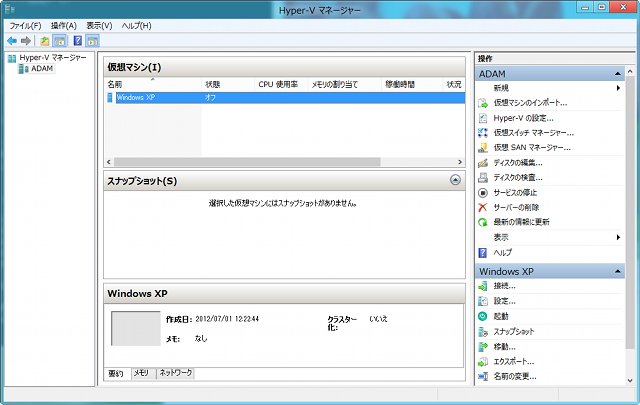Open the ファイル(F) menu
Image resolution: width=640 pixels, height=405 pixels.
tap(25, 26)
